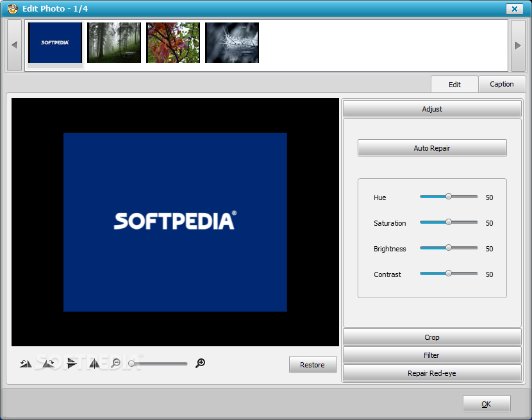
Task: Expand the Filter section
Action: pos(432,355)
